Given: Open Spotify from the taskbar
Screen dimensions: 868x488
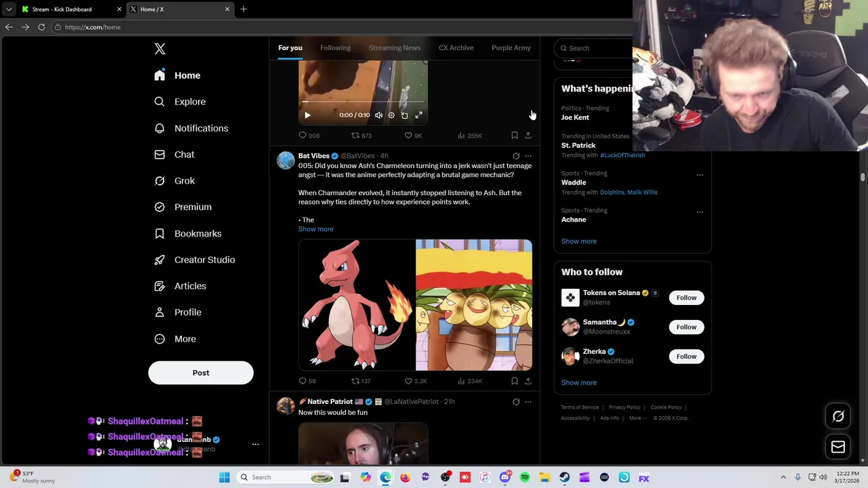Looking at the screenshot, I should click(525, 478).
